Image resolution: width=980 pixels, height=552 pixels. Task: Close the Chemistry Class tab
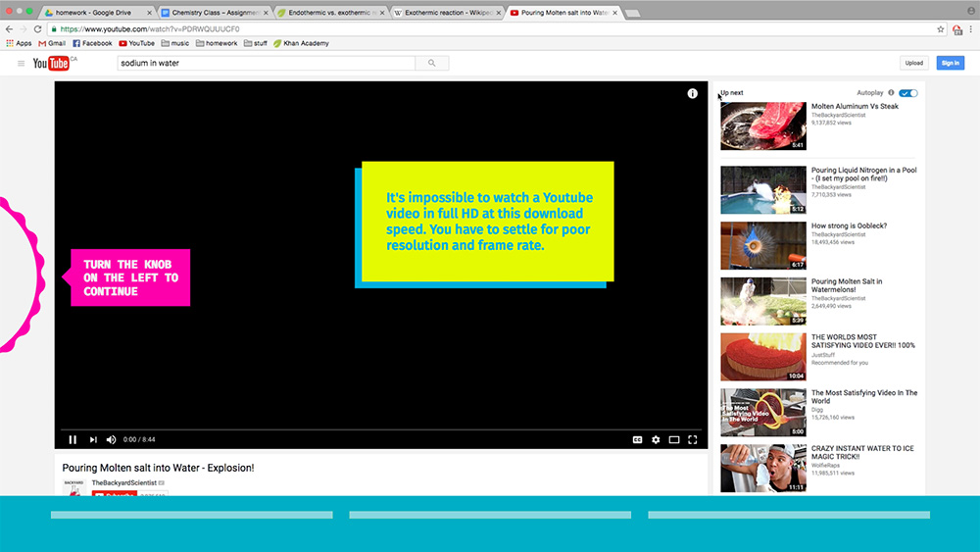coord(266,13)
